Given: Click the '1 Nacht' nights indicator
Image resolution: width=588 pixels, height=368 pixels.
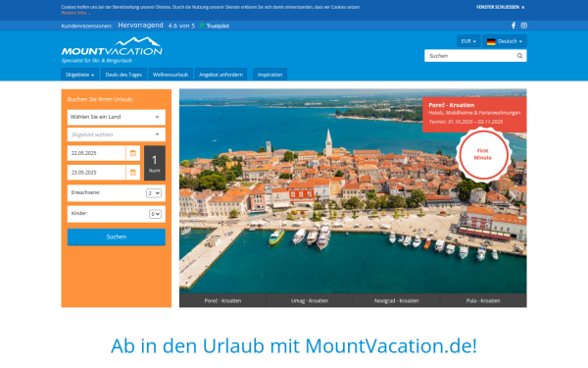Looking at the screenshot, I should point(155,163).
